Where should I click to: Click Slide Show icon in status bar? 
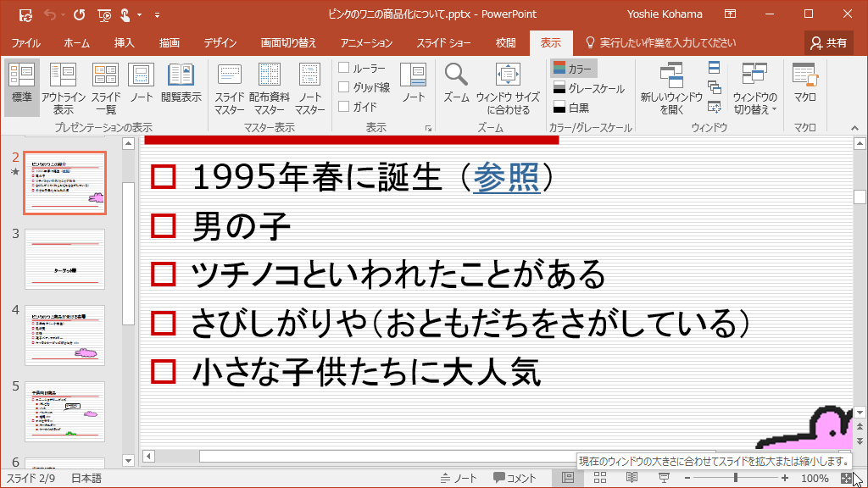click(664, 478)
